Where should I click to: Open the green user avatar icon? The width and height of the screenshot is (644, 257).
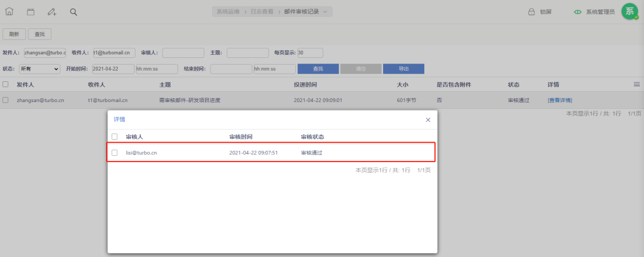(629, 12)
